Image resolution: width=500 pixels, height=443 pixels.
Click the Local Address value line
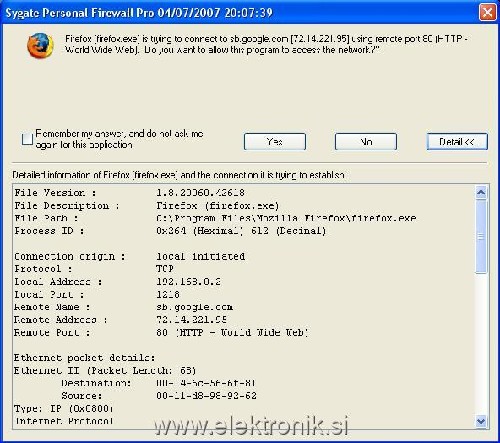point(188,282)
